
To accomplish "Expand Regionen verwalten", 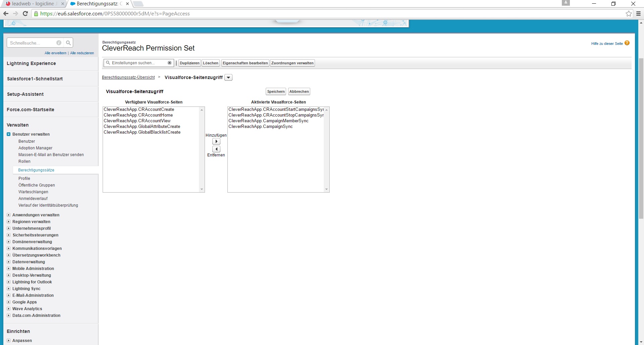I will [x=9, y=221].
